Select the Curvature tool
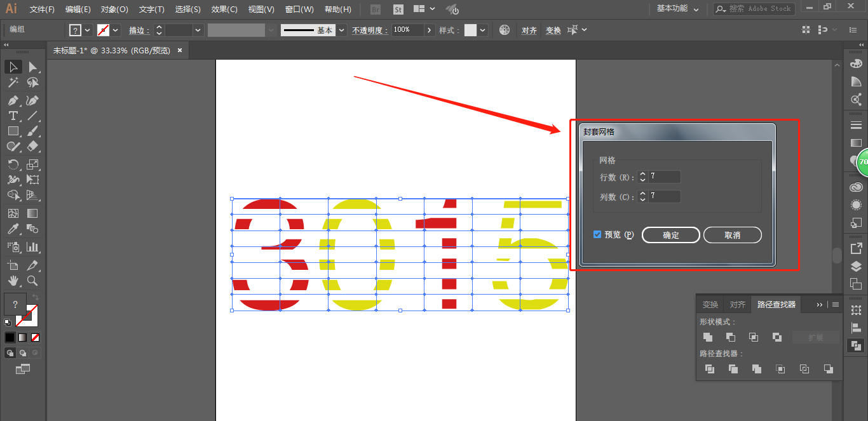868x421 pixels. (33, 100)
